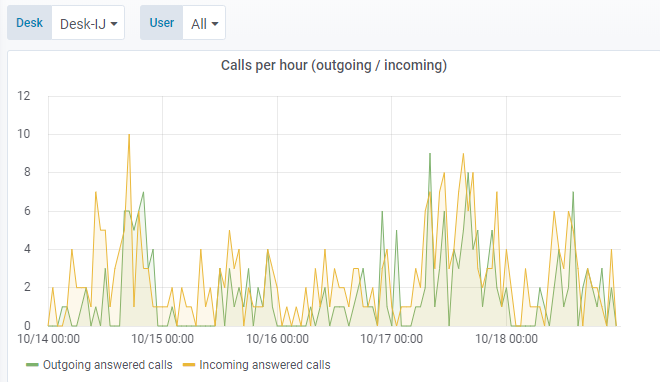Toggle the Incoming answered calls legend series
The image size is (660, 382).
(265, 365)
